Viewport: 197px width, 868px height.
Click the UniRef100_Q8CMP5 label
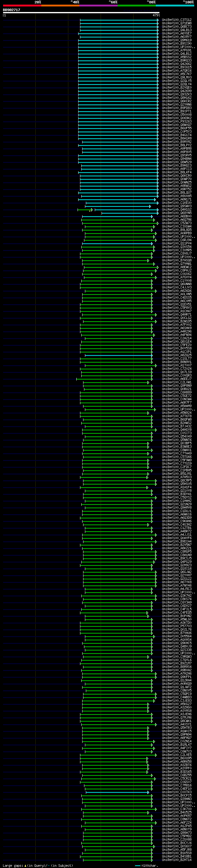177,481
